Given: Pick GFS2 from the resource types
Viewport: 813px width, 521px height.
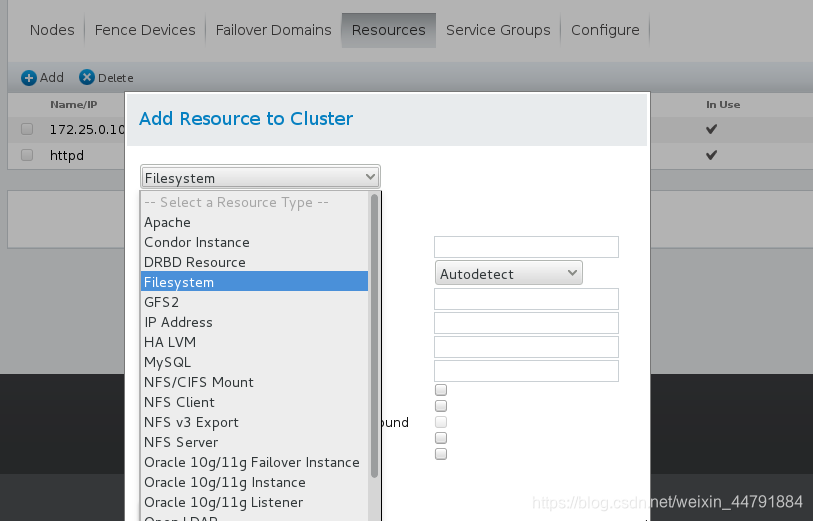Looking at the screenshot, I should tap(254, 302).
